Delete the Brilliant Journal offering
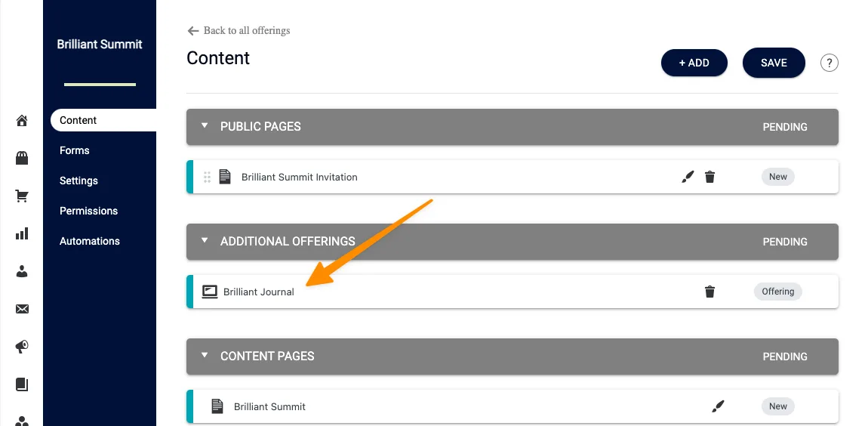Viewport: 868px width, 426px height. click(709, 292)
